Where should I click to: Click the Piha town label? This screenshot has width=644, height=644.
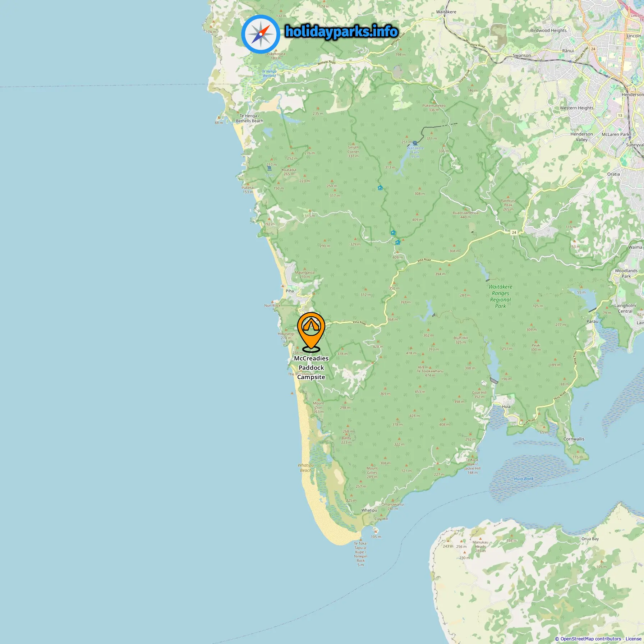click(x=290, y=291)
